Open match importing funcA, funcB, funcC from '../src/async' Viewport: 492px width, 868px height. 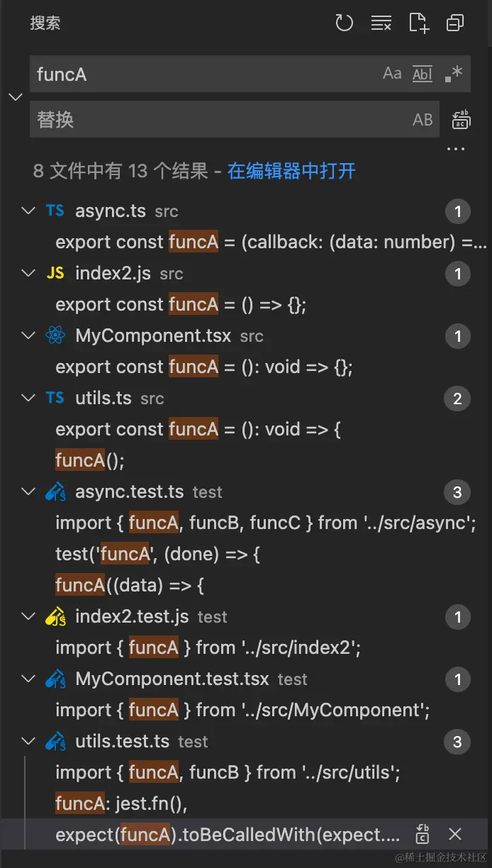coord(266,523)
